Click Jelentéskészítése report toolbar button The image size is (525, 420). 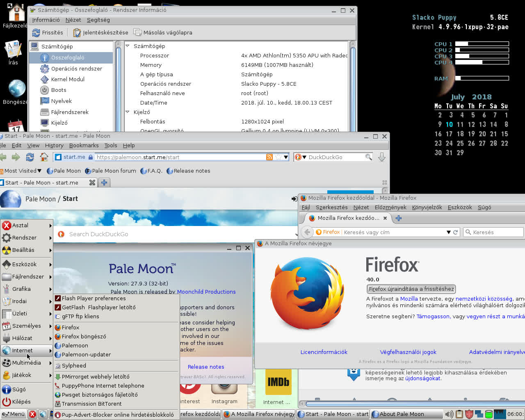tap(100, 32)
